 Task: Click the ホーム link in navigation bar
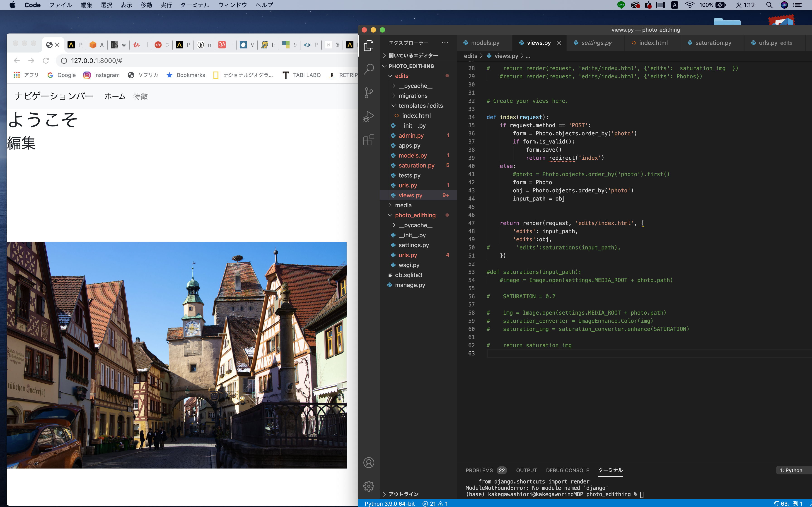pos(115,97)
